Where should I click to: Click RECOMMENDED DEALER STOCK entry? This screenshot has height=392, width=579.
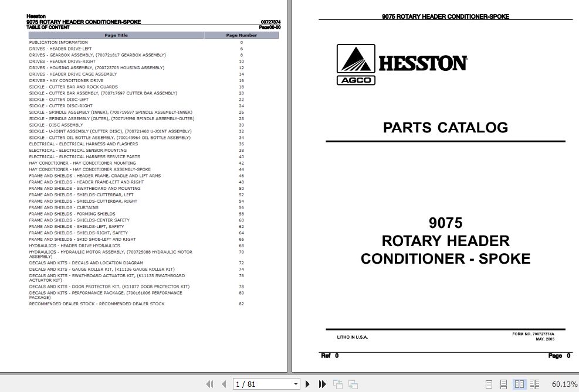tap(97, 304)
